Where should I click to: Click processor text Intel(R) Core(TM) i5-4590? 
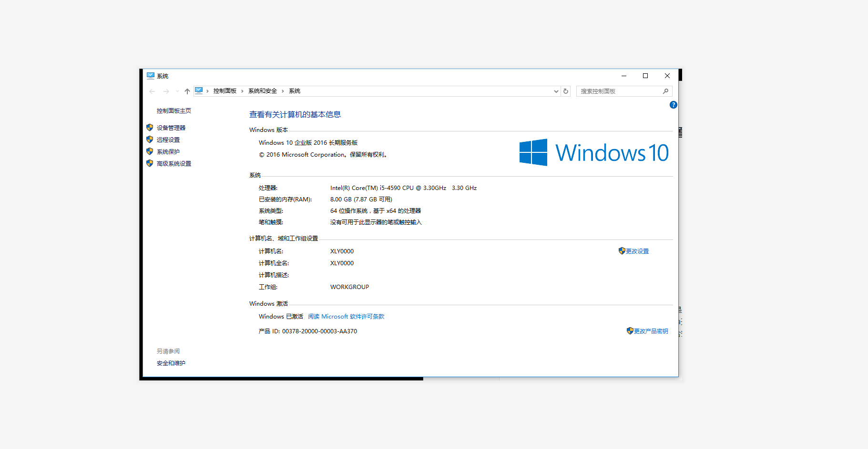[x=403, y=188]
